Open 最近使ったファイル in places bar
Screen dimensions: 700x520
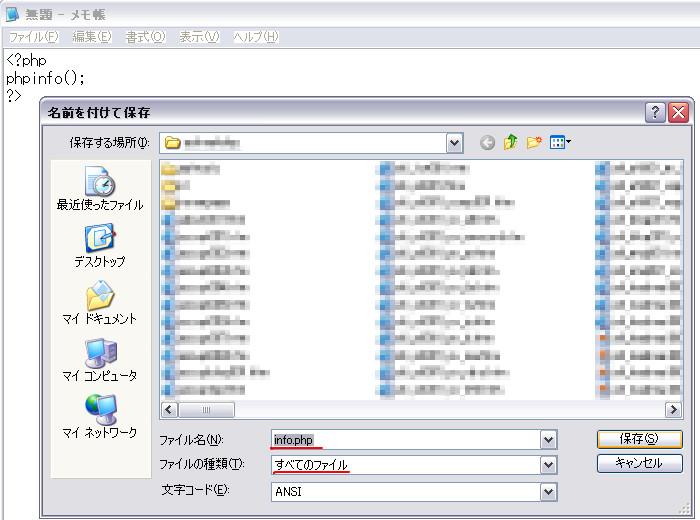coord(100,188)
